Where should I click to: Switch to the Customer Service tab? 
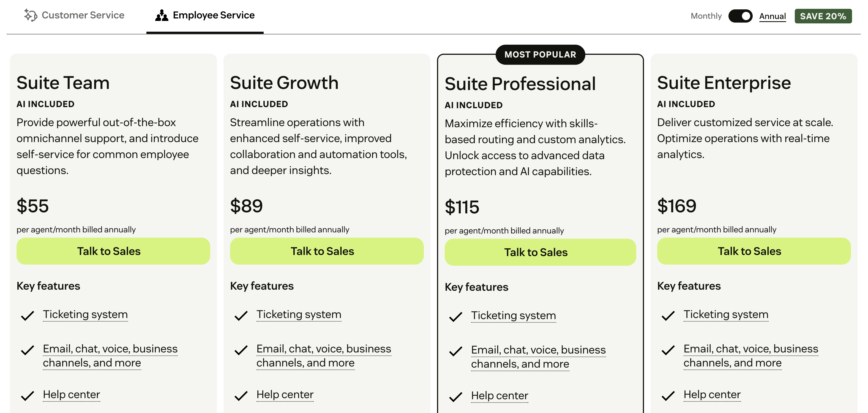point(83,15)
